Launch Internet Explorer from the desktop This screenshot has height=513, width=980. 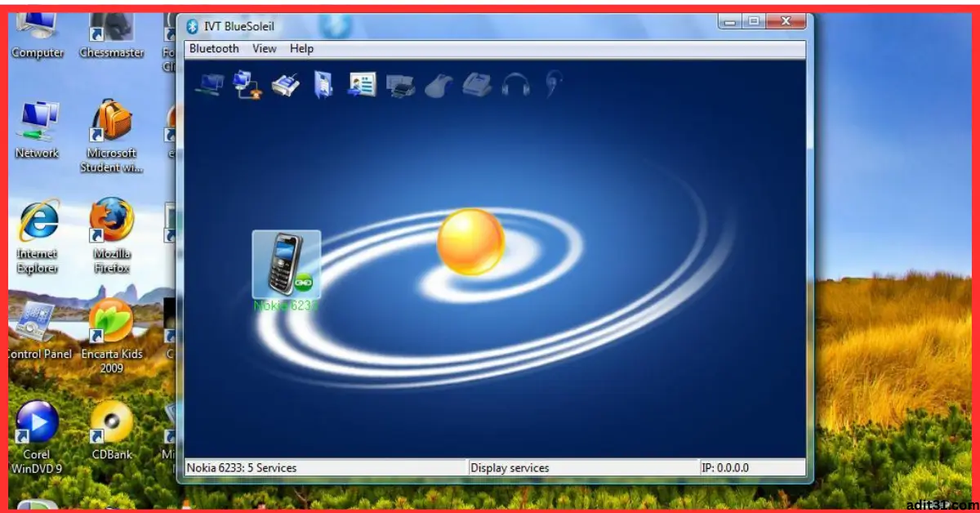pos(38,236)
